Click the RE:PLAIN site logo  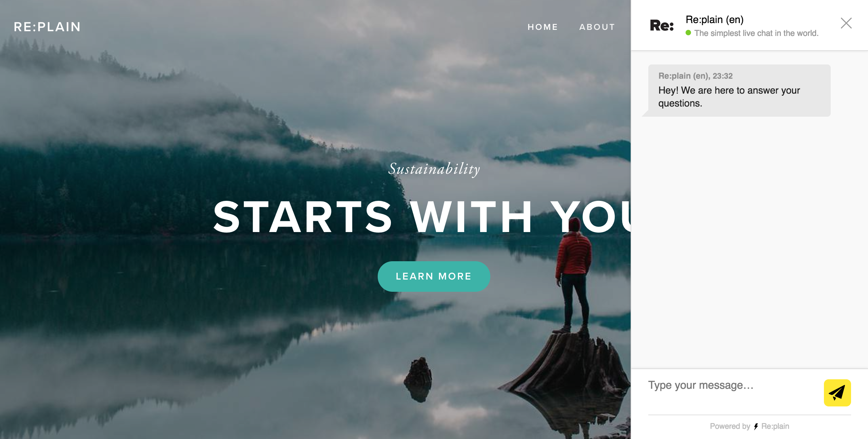(47, 27)
